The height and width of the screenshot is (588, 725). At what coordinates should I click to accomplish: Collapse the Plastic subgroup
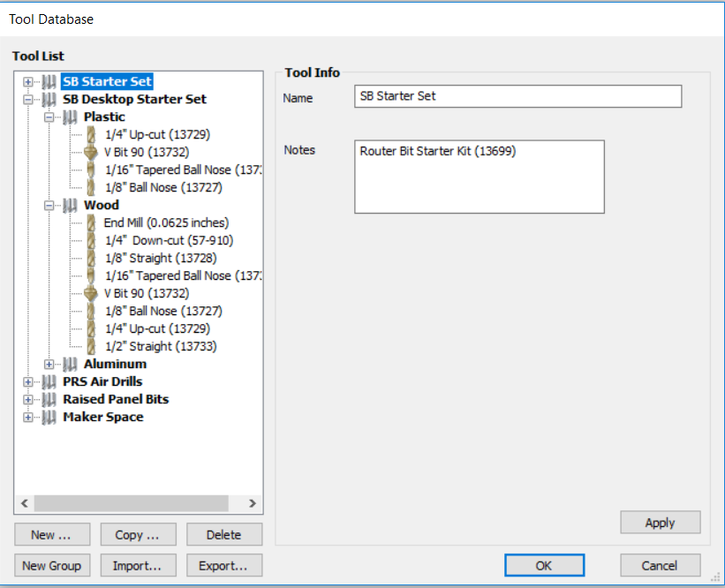pyautogui.click(x=49, y=117)
